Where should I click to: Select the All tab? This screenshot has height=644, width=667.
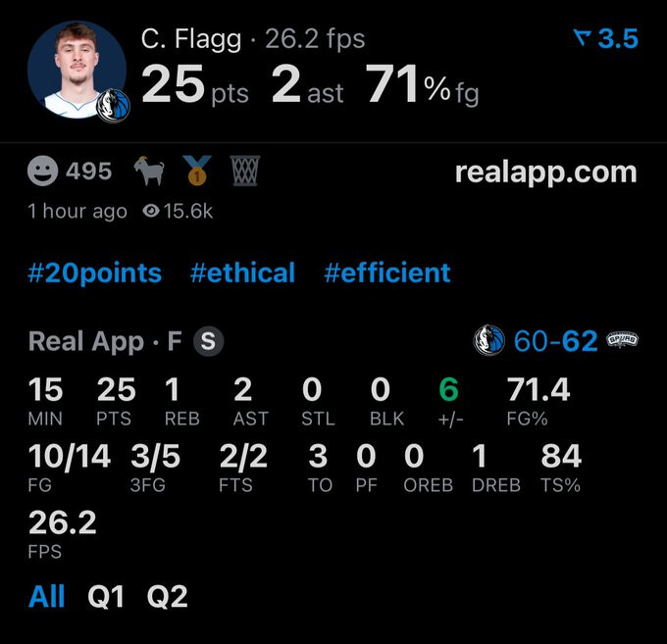click(47, 596)
